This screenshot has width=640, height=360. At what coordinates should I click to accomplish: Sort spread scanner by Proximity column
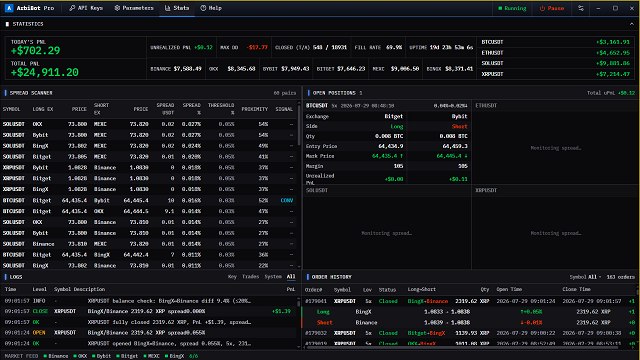point(255,109)
